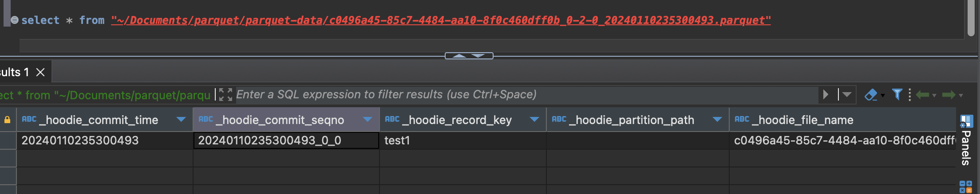
Task: Collapse the SQL statement fold marker
Action: (x=15, y=20)
